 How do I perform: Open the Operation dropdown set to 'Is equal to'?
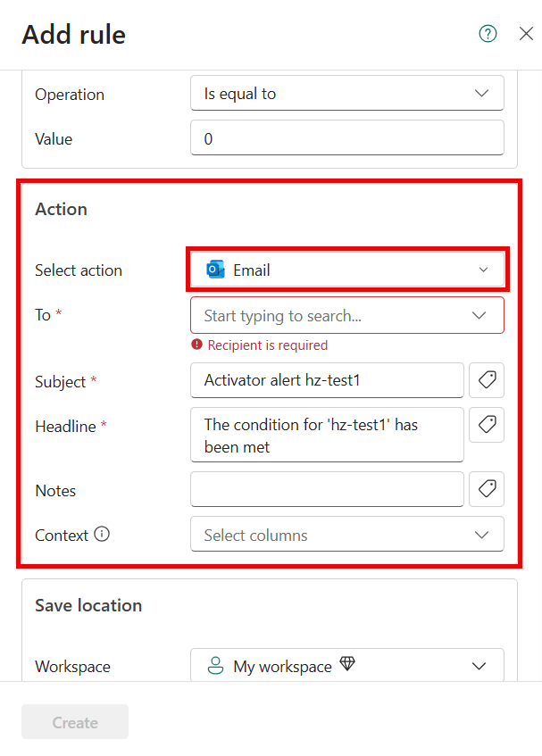pos(347,93)
